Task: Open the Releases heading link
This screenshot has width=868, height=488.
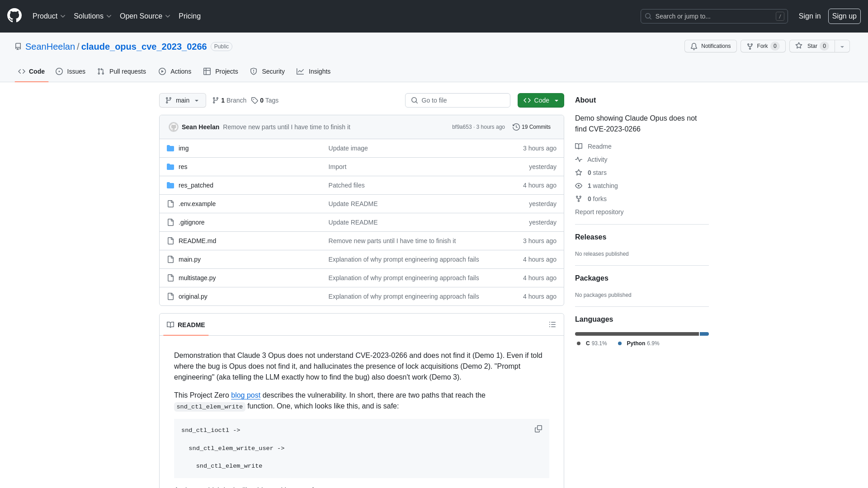Action: (590, 237)
